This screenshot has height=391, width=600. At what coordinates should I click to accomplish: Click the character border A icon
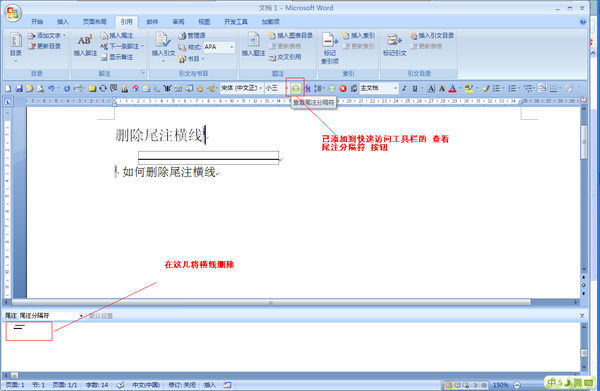431,88
